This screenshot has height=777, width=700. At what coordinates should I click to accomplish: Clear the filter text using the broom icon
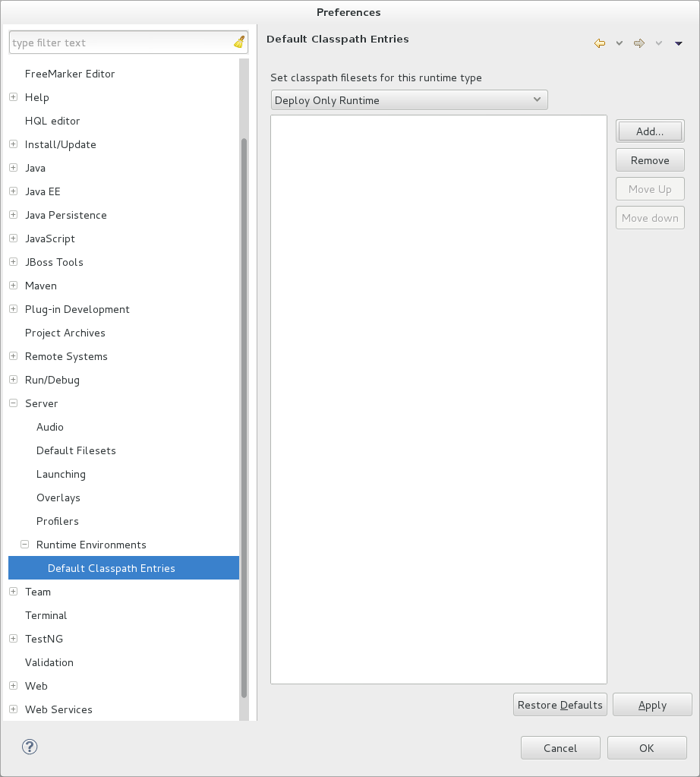[x=238, y=42]
